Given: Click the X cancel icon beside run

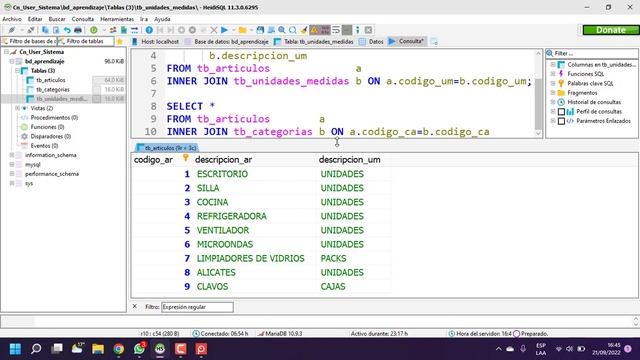Looking at the screenshot, I should point(213,30).
